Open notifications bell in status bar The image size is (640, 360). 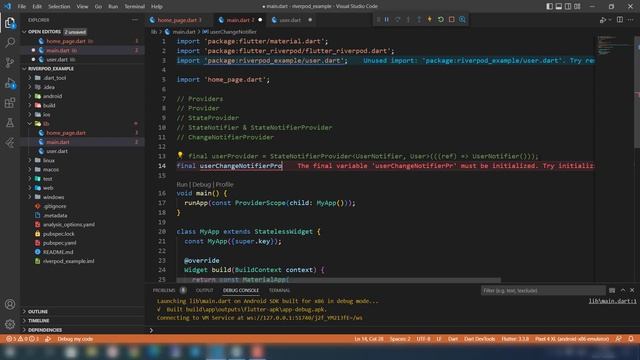631,339
